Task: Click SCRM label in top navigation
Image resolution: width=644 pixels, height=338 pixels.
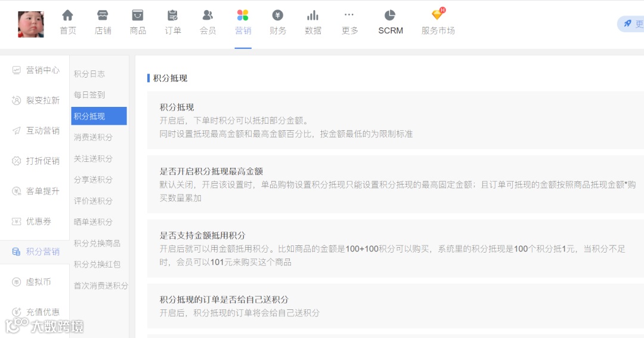Action: pos(391,31)
